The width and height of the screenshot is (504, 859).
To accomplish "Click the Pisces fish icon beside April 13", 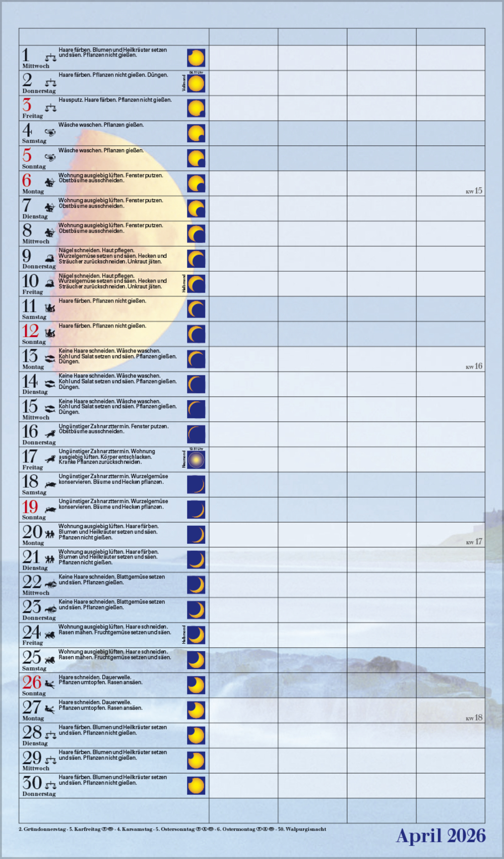I will tap(50, 359).
